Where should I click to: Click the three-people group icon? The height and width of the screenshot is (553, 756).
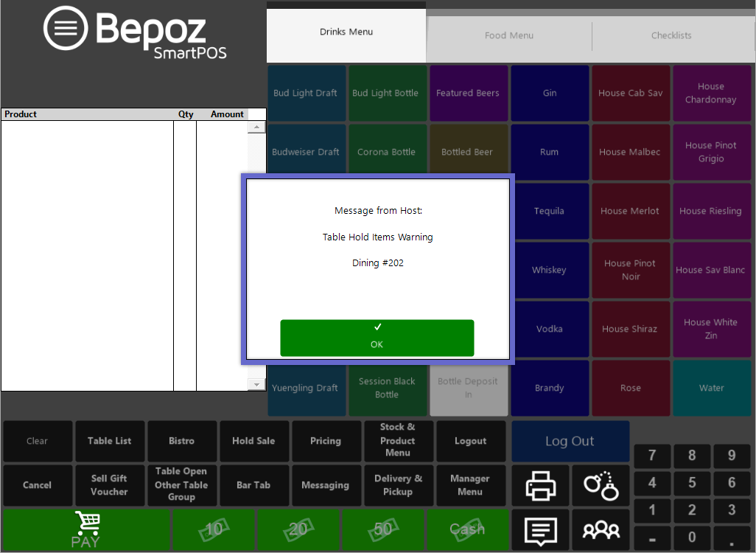coord(600,529)
